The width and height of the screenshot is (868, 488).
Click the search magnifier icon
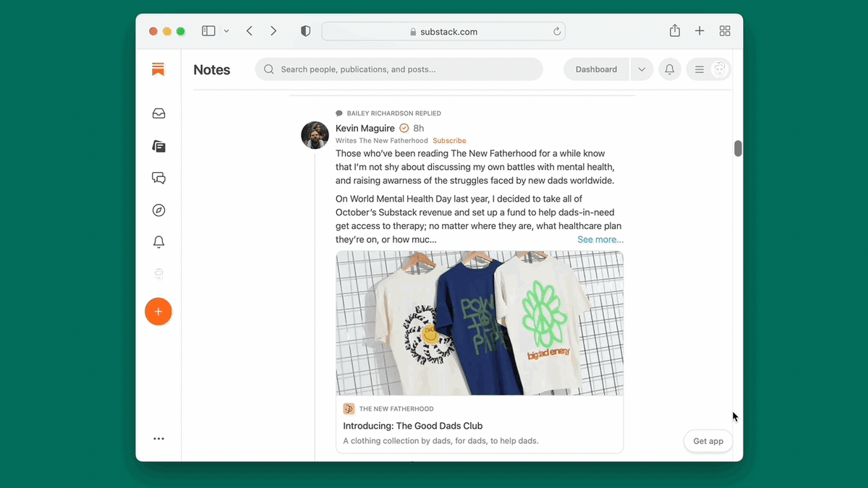tap(269, 69)
